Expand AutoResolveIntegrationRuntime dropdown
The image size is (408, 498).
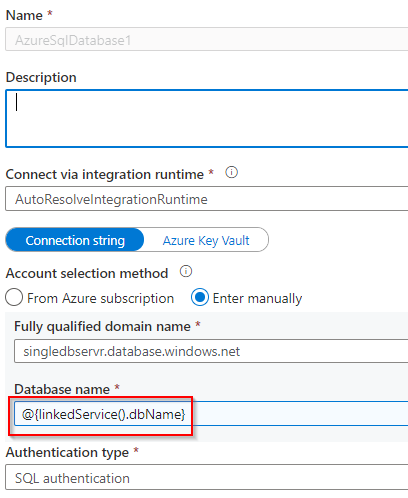207,199
